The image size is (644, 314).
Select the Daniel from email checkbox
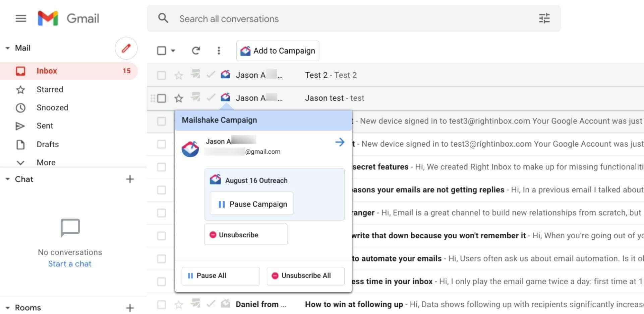(x=162, y=305)
